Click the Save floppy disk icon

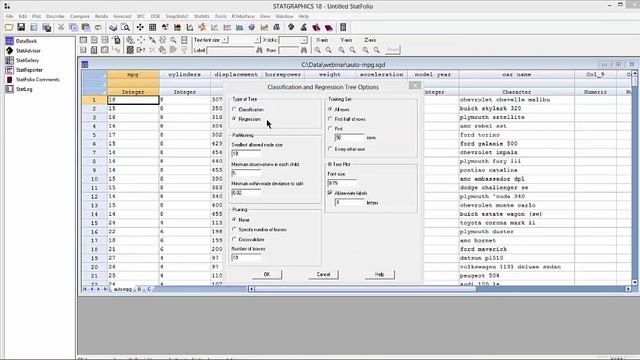click(x=21, y=27)
